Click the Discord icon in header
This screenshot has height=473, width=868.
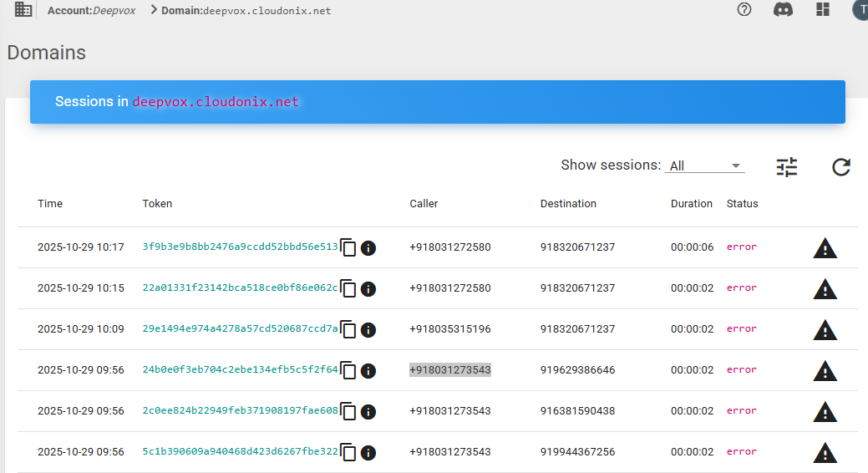(783, 10)
